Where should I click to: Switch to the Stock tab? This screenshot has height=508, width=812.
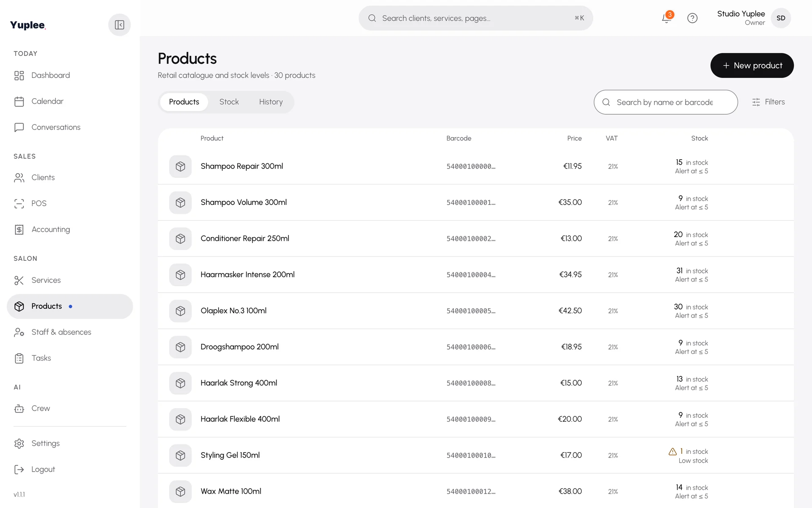point(229,102)
